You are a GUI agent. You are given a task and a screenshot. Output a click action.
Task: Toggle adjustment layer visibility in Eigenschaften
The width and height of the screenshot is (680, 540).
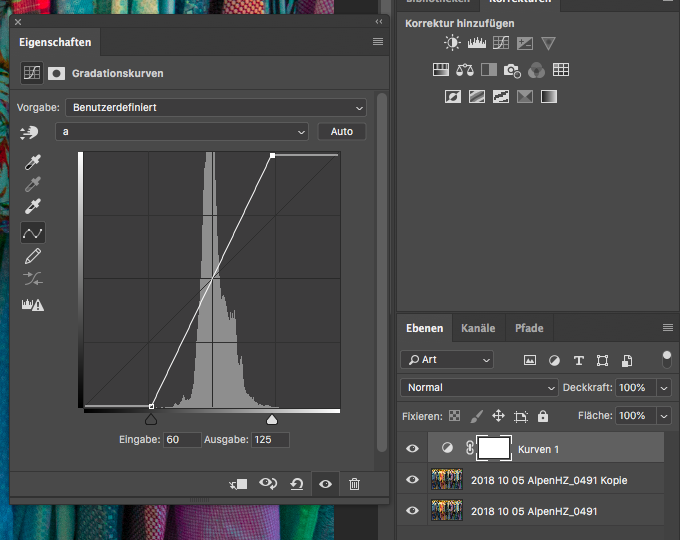pos(325,484)
